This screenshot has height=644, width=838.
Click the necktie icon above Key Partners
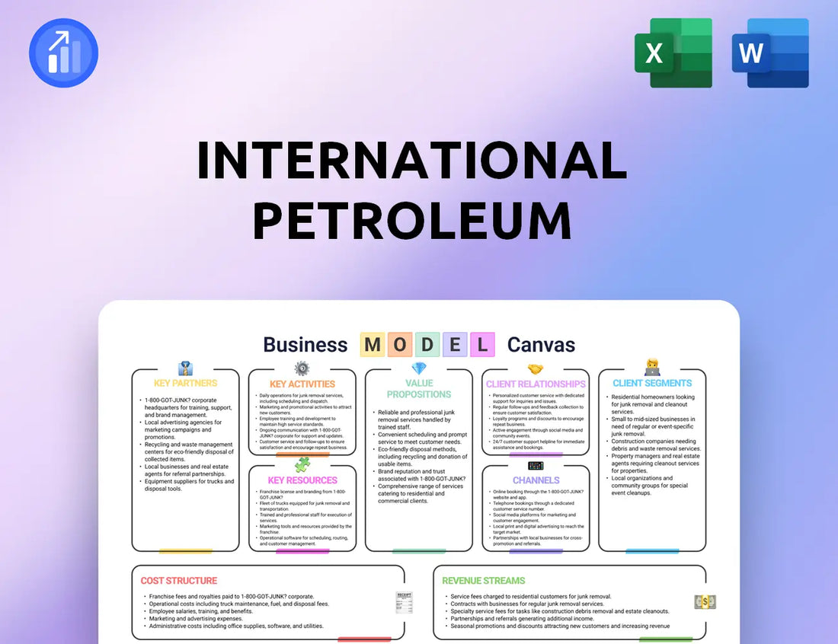pos(185,368)
